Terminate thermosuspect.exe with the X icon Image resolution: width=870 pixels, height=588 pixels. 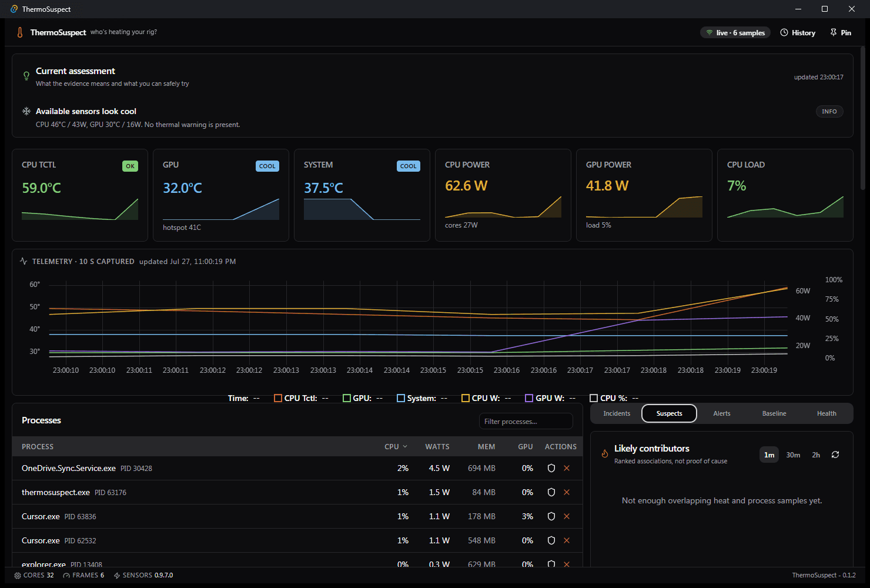pyautogui.click(x=567, y=492)
